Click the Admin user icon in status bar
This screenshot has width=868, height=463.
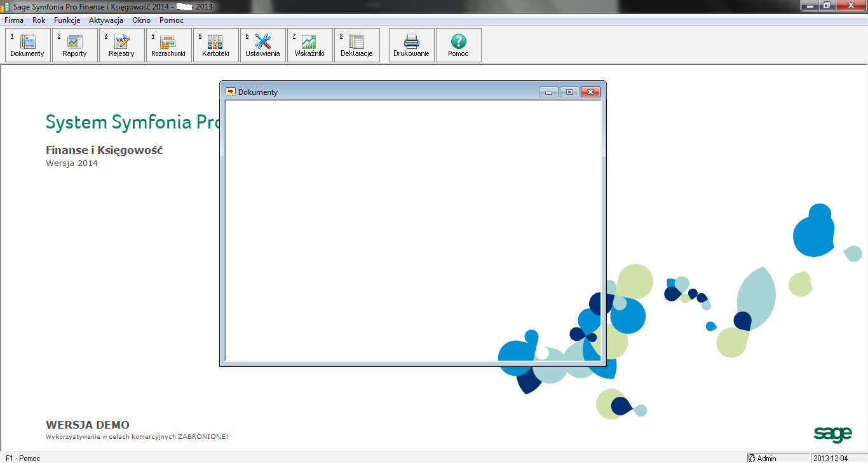[x=751, y=458]
